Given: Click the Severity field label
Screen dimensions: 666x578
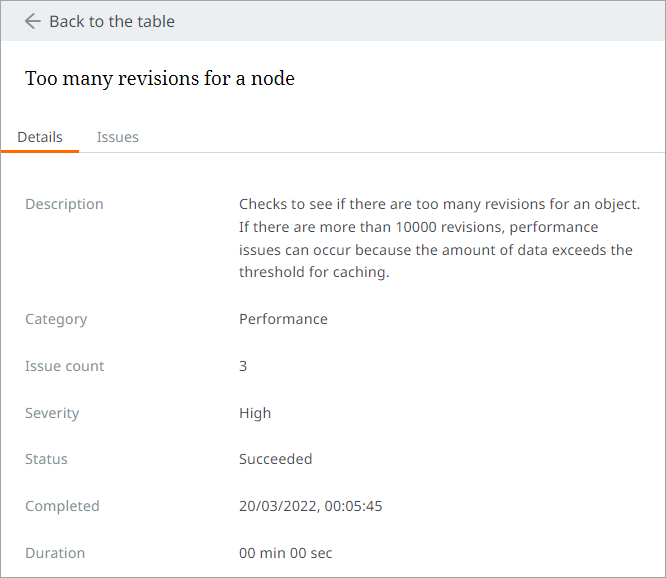Looking at the screenshot, I should click(x=52, y=413).
